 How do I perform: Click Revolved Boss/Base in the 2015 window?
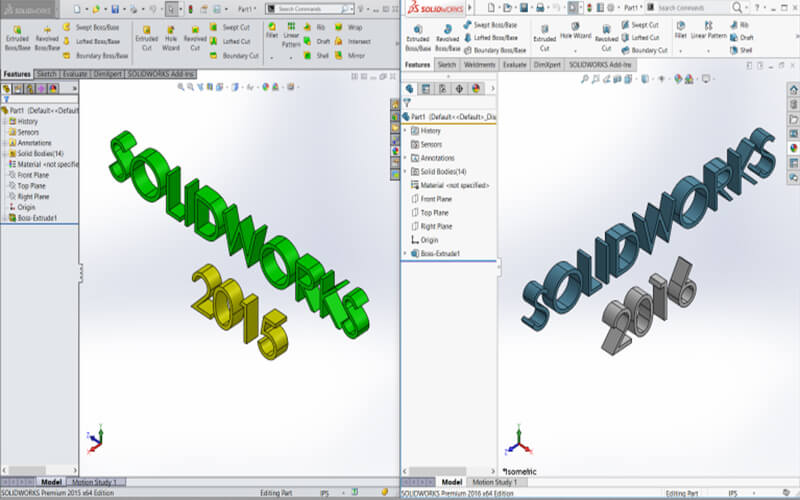47,38
